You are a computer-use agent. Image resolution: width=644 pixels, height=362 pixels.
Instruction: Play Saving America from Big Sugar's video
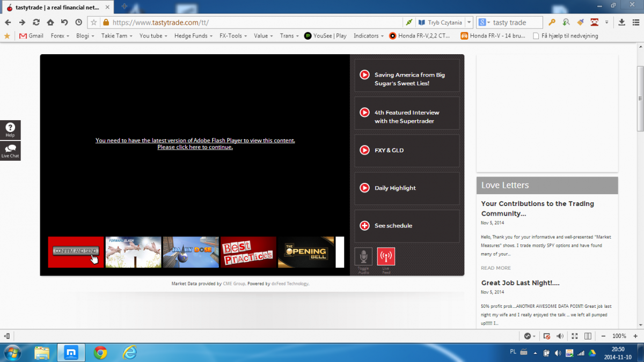tap(407, 76)
